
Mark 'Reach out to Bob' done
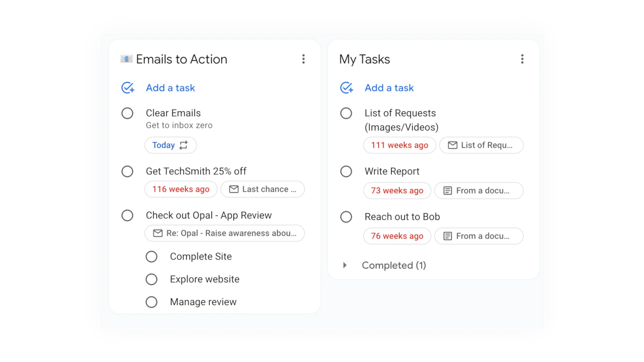coord(346,217)
